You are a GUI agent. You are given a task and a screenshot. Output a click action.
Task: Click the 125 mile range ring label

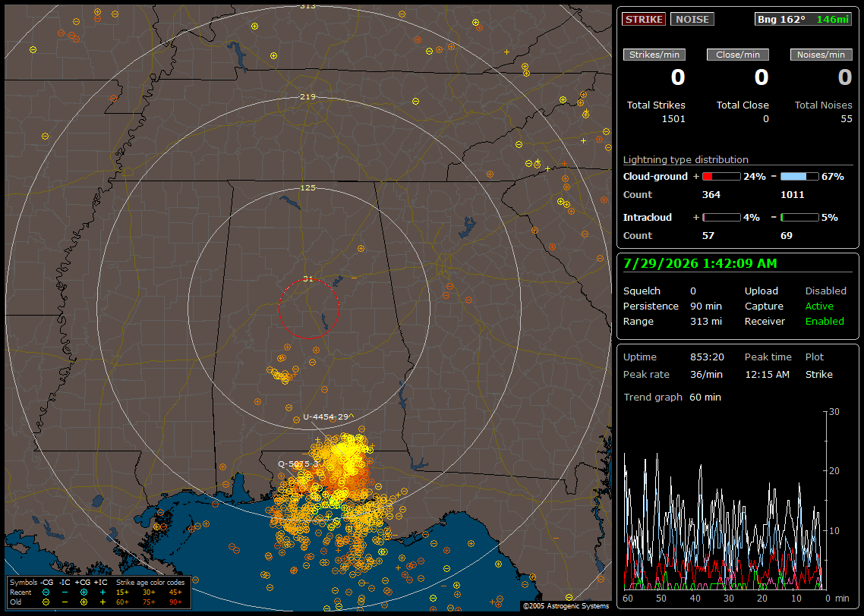pyautogui.click(x=307, y=188)
